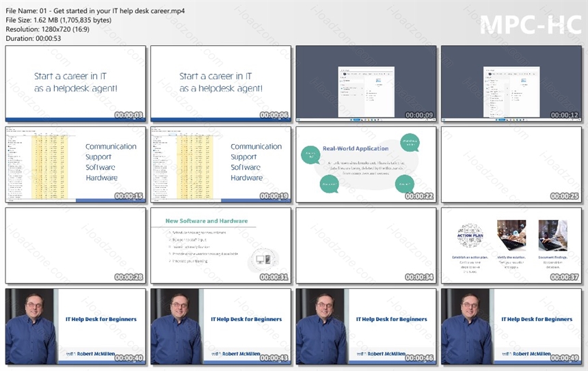Click the MPC-HC logo text

(x=531, y=25)
